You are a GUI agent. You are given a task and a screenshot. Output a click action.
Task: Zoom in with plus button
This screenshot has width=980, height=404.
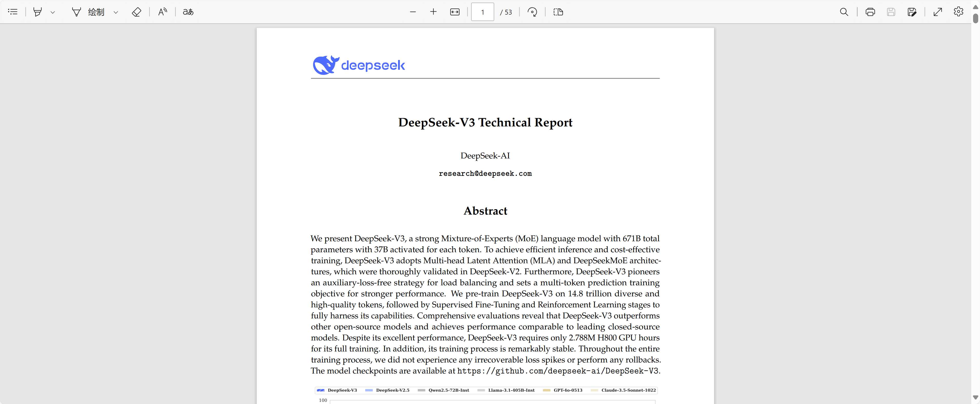pyautogui.click(x=433, y=12)
